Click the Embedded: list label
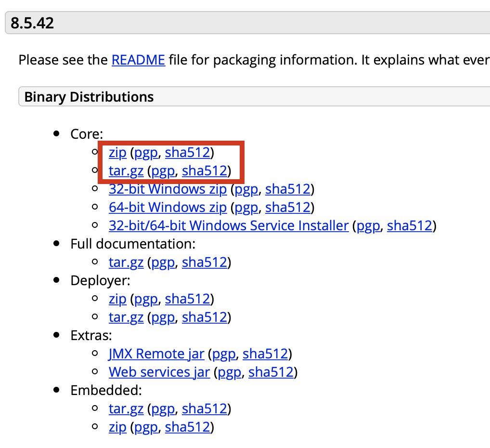The width and height of the screenshot is (490, 448). point(106,391)
